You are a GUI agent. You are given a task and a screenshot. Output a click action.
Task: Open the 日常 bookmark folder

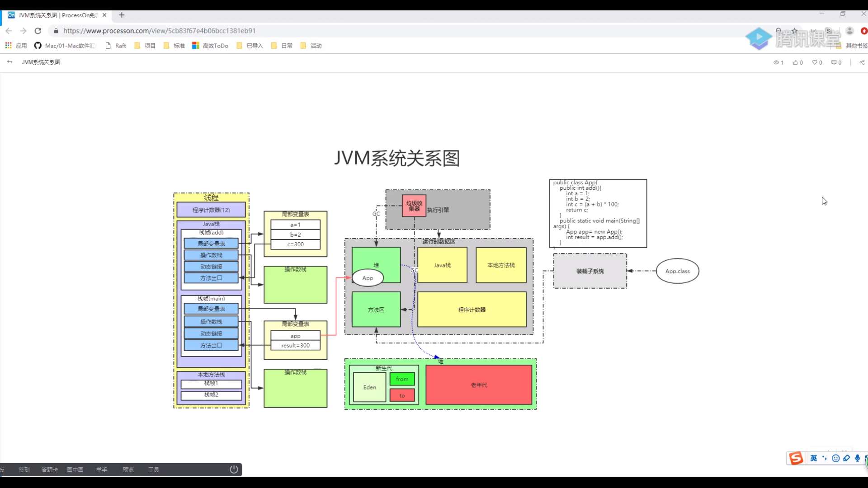pyautogui.click(x=282, y=46)
